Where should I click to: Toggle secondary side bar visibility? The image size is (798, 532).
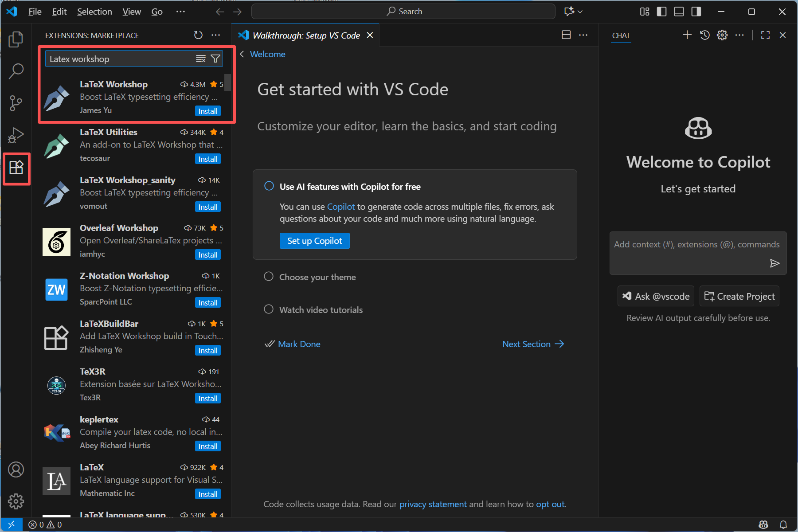(696, 12)
